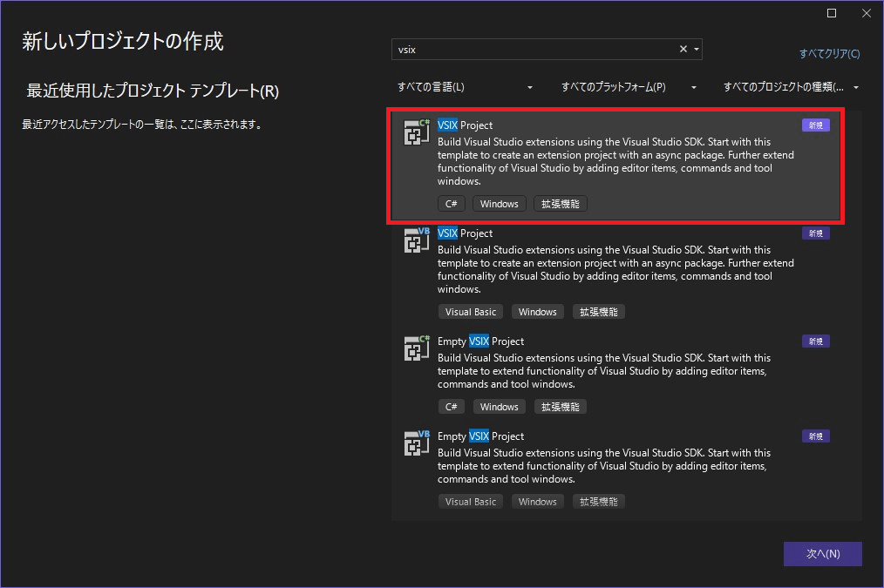Click the Visual Basic tag under VSIX Project

click(x=471, y=312)
